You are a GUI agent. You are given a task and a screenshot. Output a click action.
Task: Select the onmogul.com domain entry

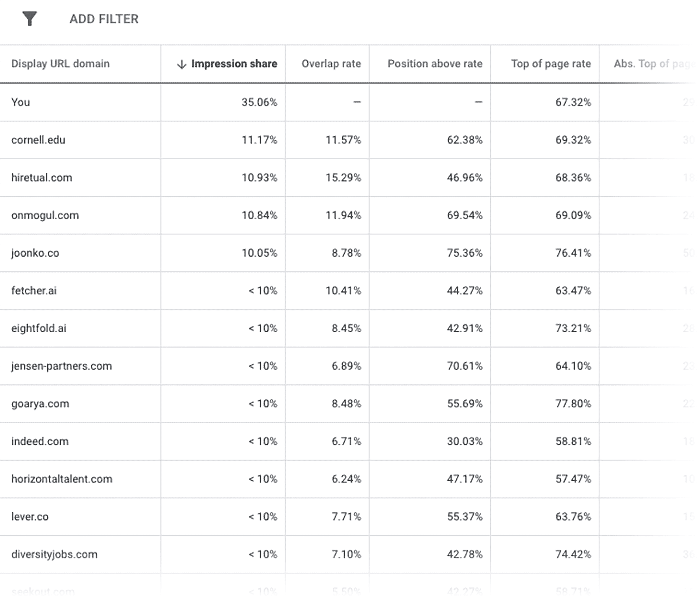click(44, 215)
